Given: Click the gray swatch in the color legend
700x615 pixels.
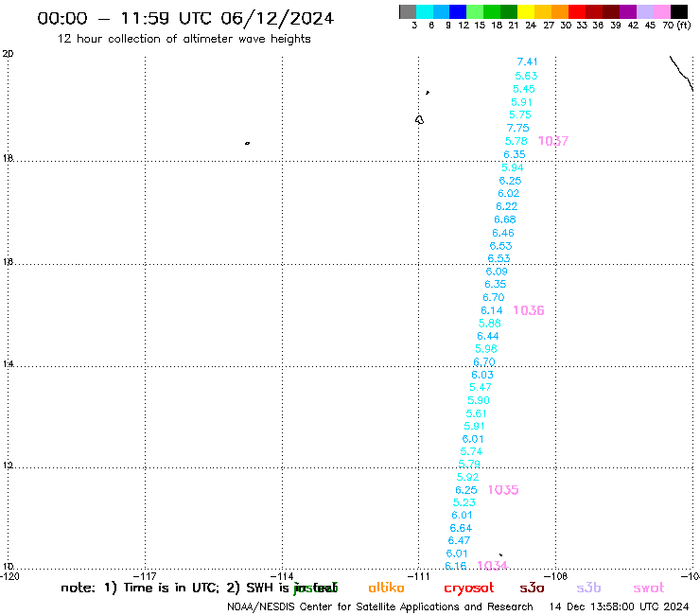Looking at the screenshot, I should [408, 11].
